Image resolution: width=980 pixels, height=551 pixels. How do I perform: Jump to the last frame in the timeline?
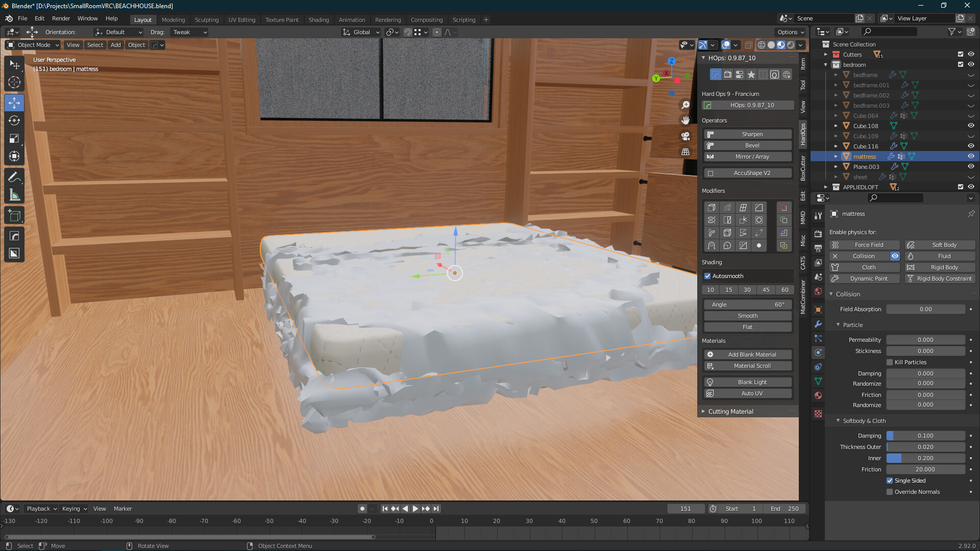pyautogui.click(x=436, y=508)
